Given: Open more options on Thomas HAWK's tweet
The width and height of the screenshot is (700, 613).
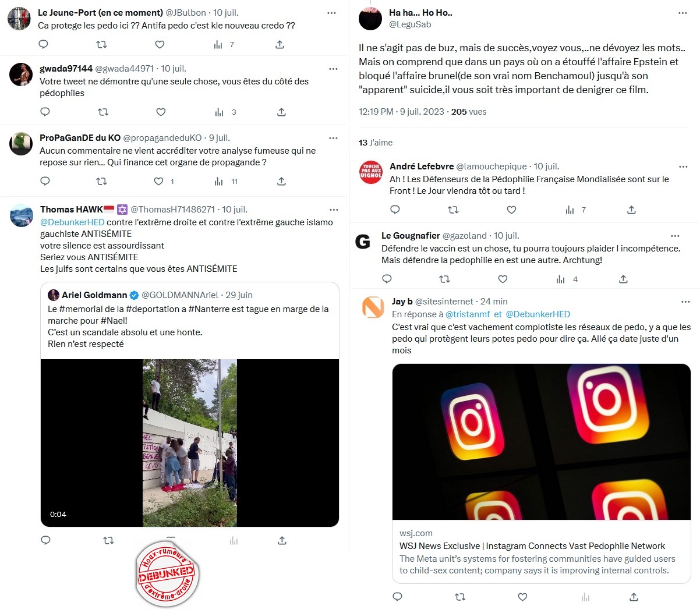Looking at the screenshot, I should coord(334,210).
